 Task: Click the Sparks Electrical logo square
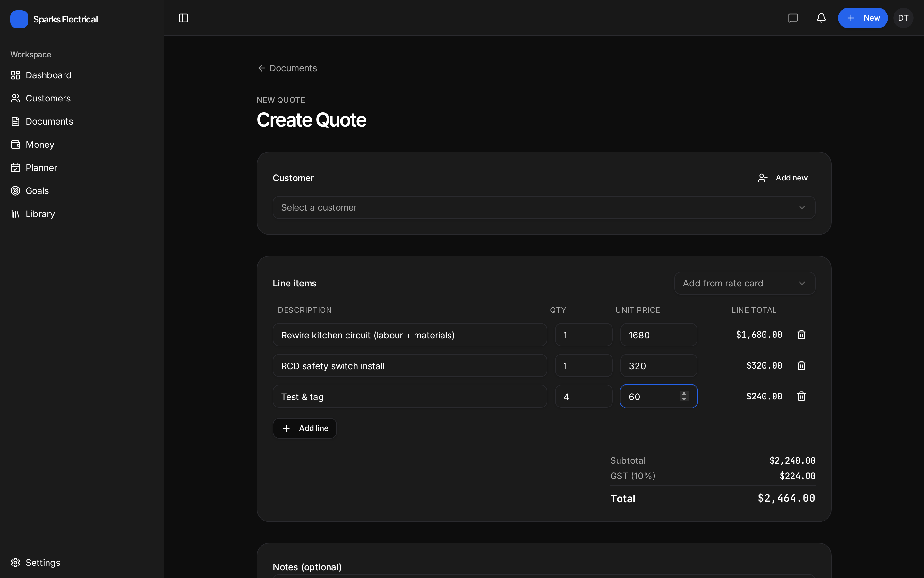coord(19,19)
